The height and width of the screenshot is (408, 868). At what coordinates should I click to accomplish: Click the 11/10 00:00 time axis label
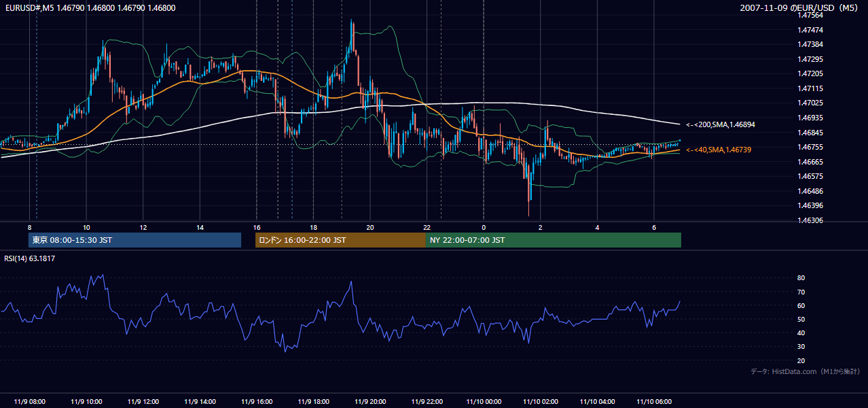pyautogui.click(x=484, y=401)
